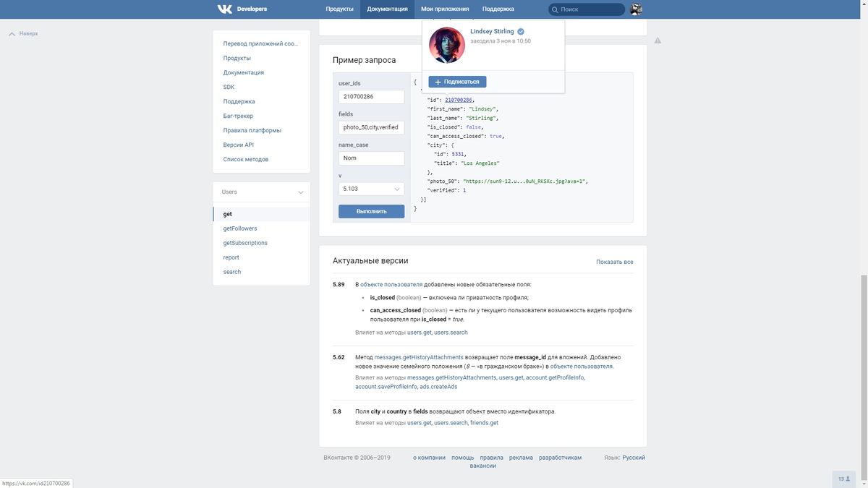Open the user avatar in header

click(x=637, y=9)
